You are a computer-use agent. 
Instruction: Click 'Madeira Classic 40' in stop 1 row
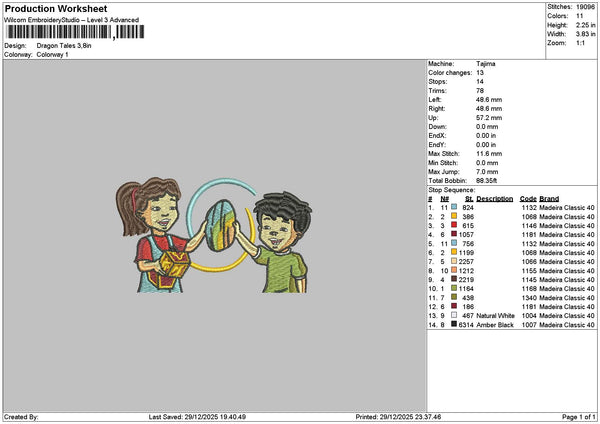[567, 207]
